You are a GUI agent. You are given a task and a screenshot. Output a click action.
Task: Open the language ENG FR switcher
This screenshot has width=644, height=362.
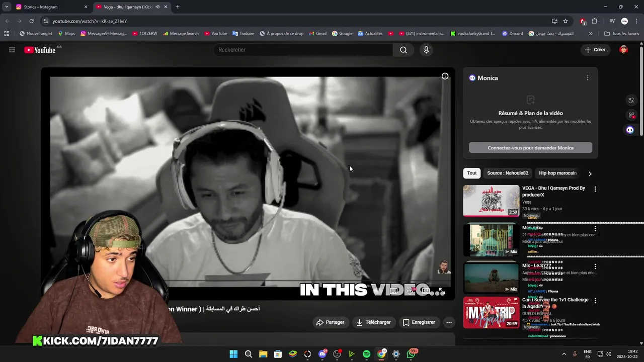coord(587,354)
